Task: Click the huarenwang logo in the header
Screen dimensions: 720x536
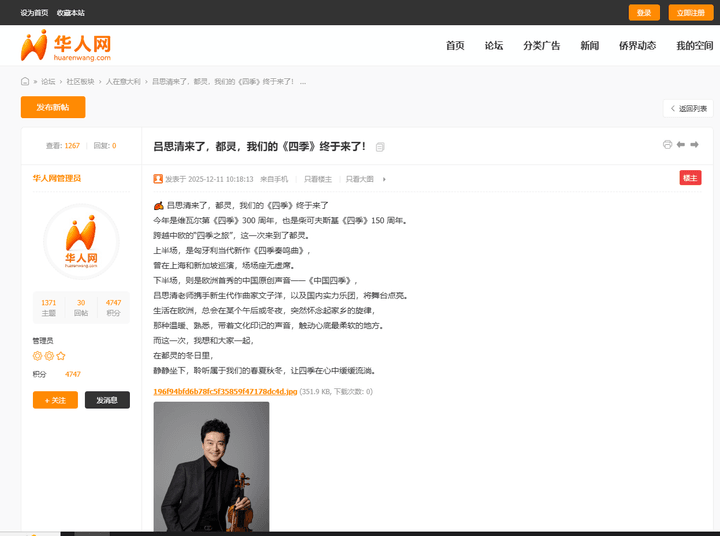Action: click(66, 46)
